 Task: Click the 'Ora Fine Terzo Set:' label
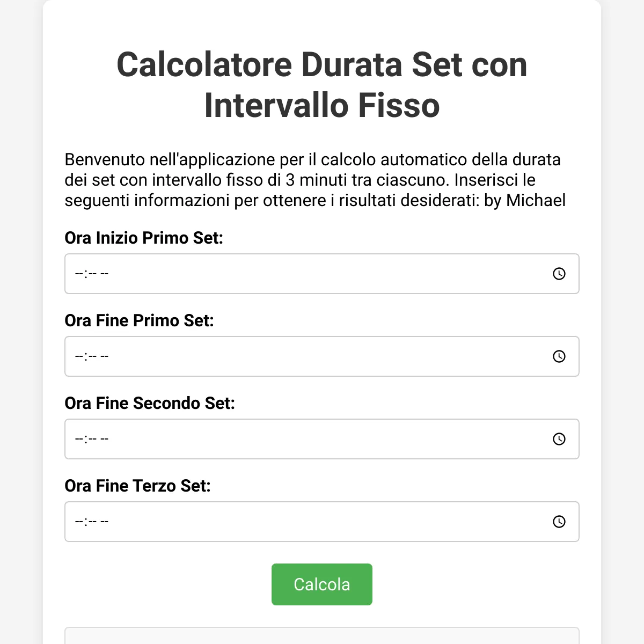[138, 486]
